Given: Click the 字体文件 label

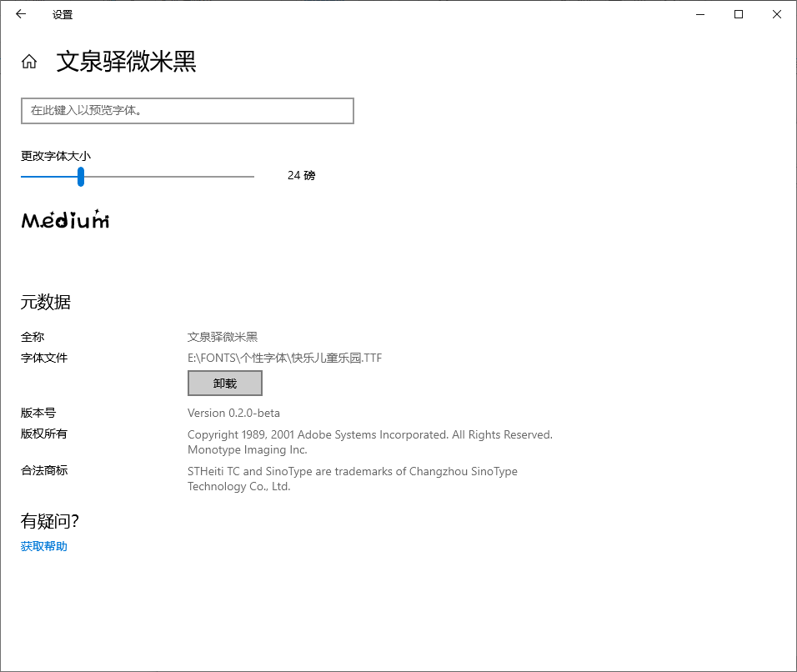Looking at the screenshot, I should 44,358.
